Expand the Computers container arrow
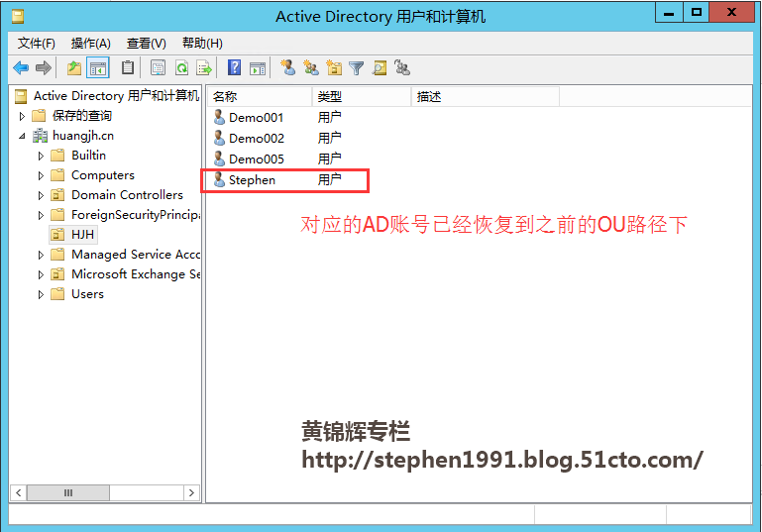 point(41,176)
